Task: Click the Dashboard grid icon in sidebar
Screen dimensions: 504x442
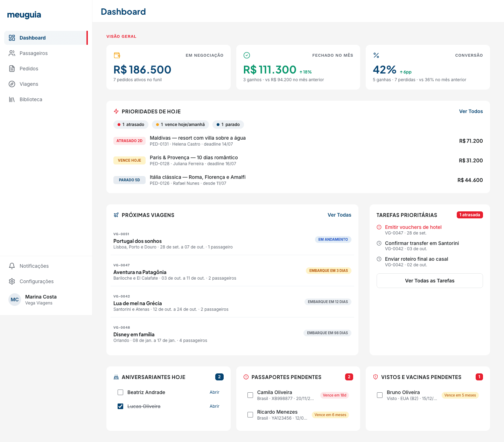Action: [12, 38]
